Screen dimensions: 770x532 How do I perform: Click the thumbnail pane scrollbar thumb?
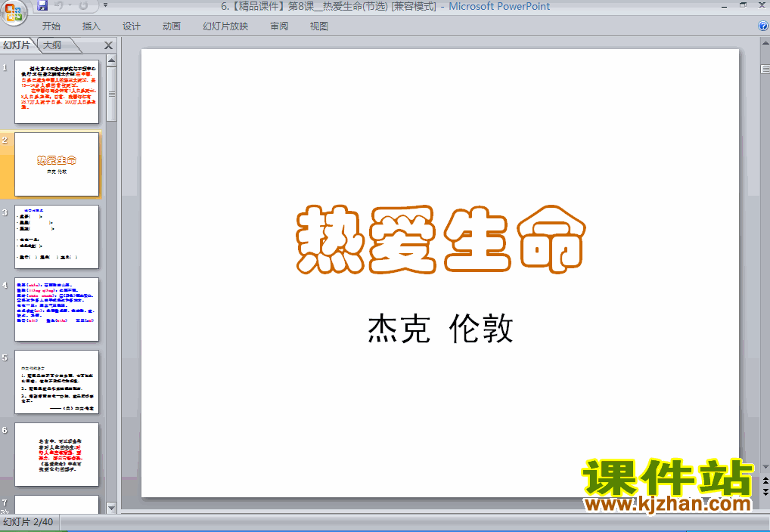pos(111,94)
